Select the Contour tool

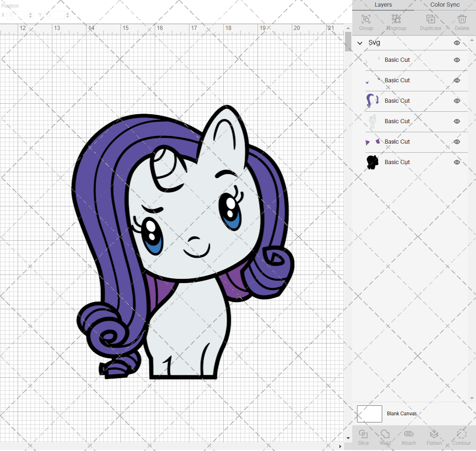(461, 434)
